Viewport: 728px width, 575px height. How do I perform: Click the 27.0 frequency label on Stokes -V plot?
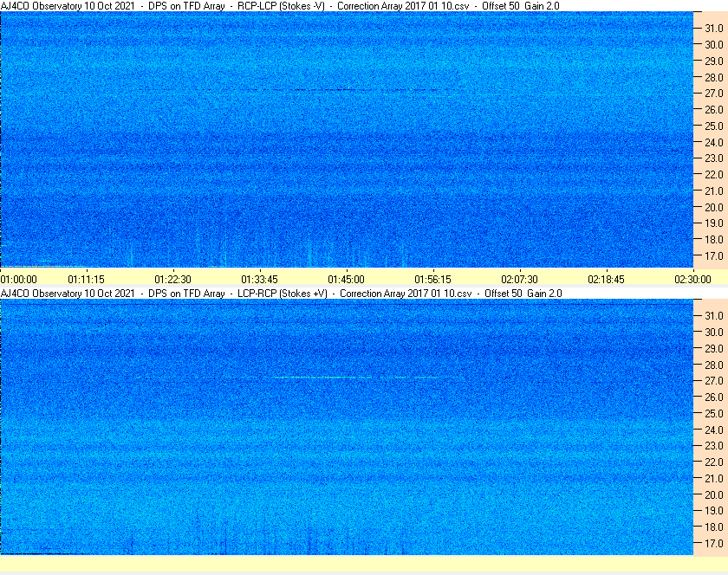(714, 94)
